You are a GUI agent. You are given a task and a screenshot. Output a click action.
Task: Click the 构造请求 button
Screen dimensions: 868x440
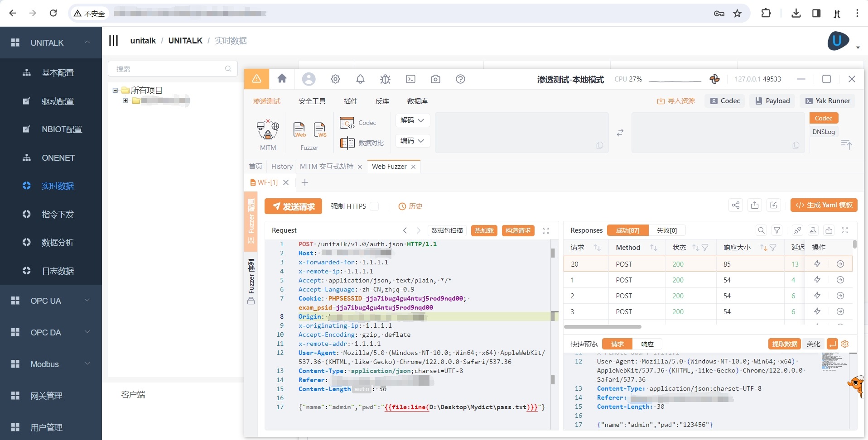pos(518,230)
